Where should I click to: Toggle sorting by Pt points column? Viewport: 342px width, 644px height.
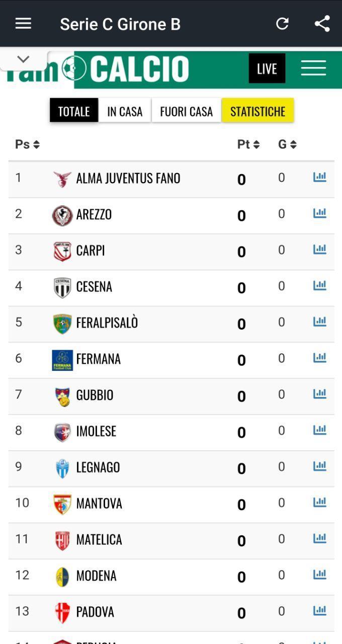[x=248, y=144]
